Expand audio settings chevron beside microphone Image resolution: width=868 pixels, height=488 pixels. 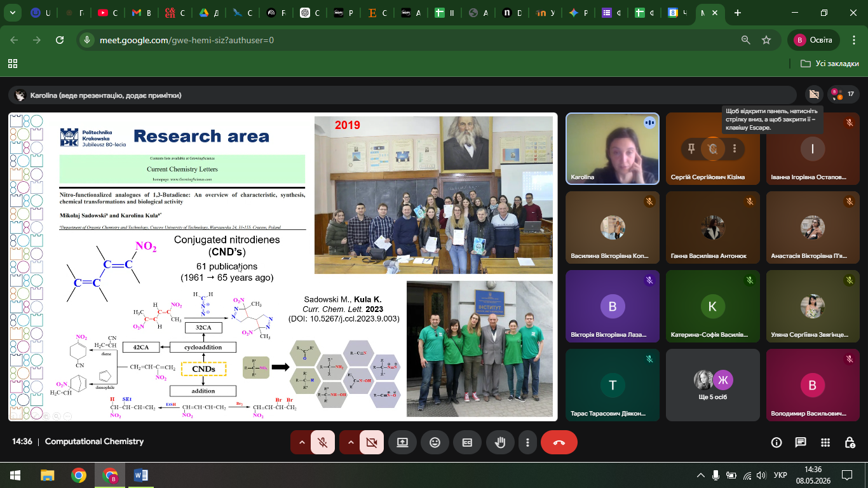click(301, 442)
